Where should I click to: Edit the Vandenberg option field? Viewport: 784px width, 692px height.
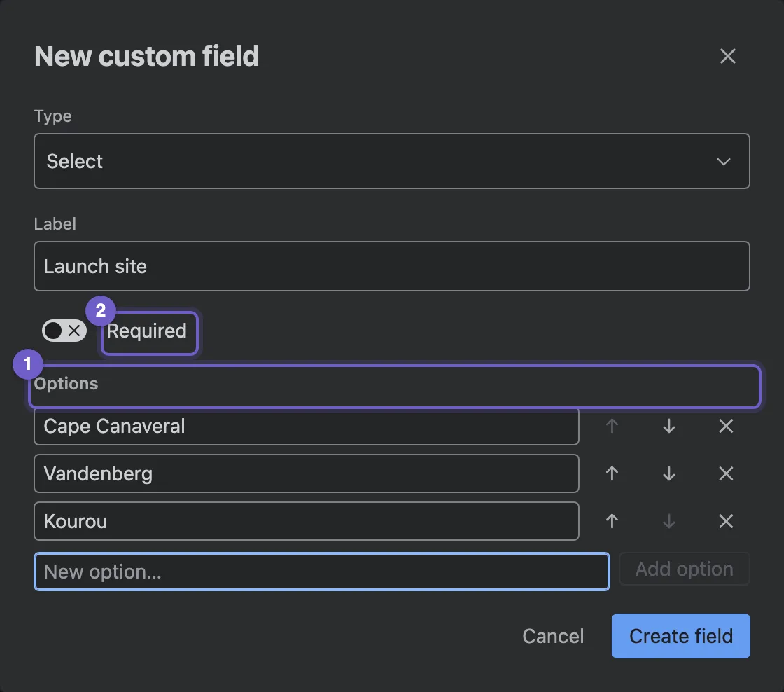pyautogui.click(x=306, y=473)
